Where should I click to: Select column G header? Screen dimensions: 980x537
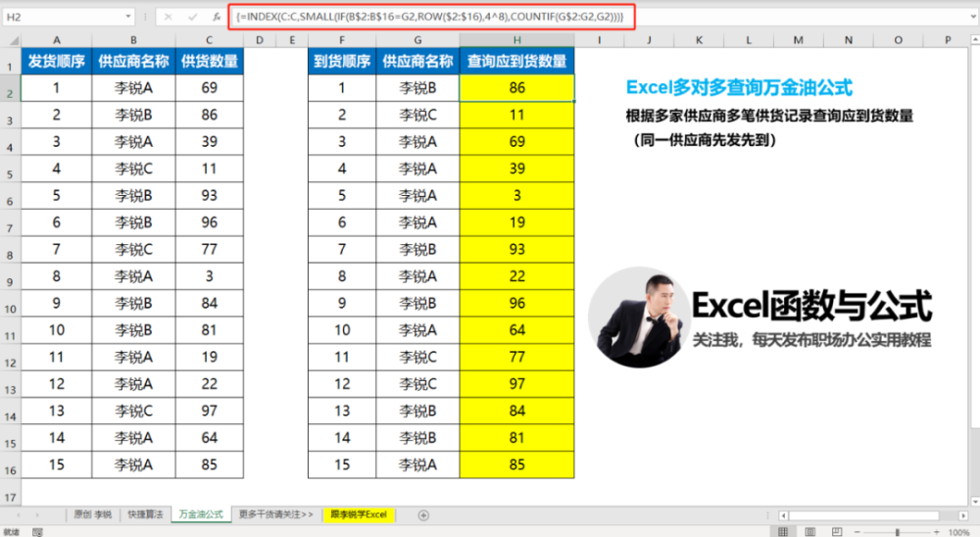(x=417, y=40)
